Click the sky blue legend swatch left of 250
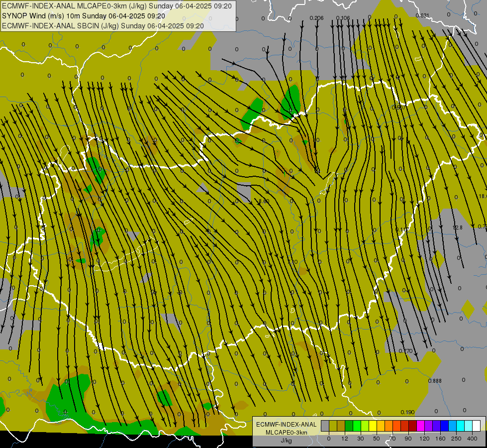This screenshot has width=487, height=448. pyautogui.click(x=453, y=426)
